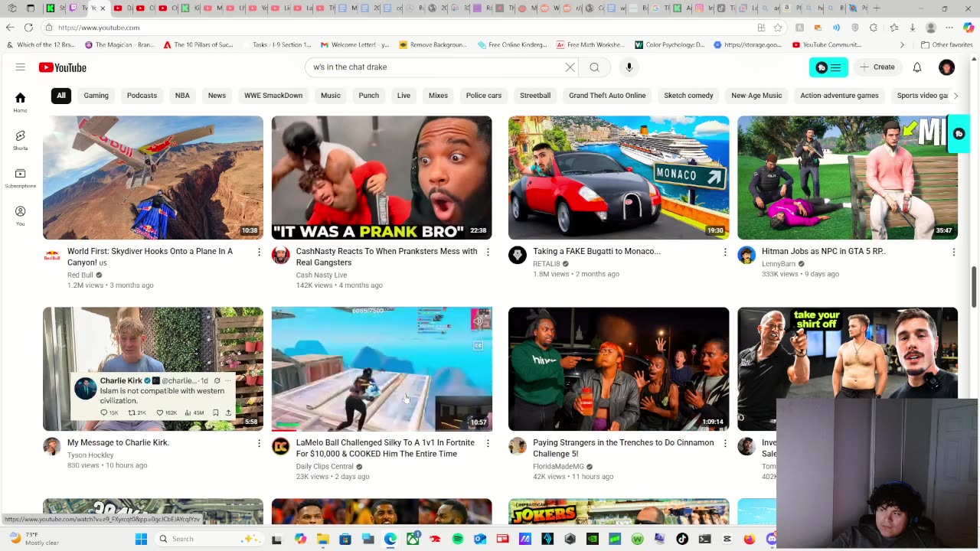
Task: Open options for Hitman Jobs as NPC video
Action: [x=954, y=252]
